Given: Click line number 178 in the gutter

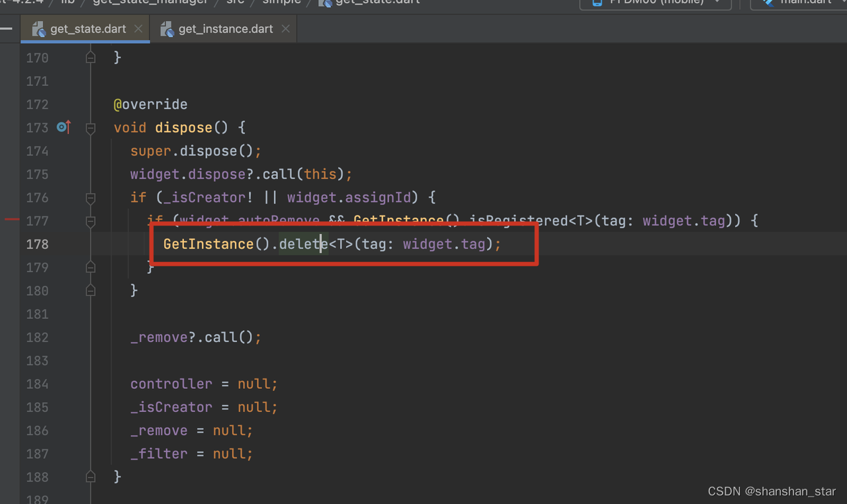Looking at the screenshot, I should [x=37, y=244].
